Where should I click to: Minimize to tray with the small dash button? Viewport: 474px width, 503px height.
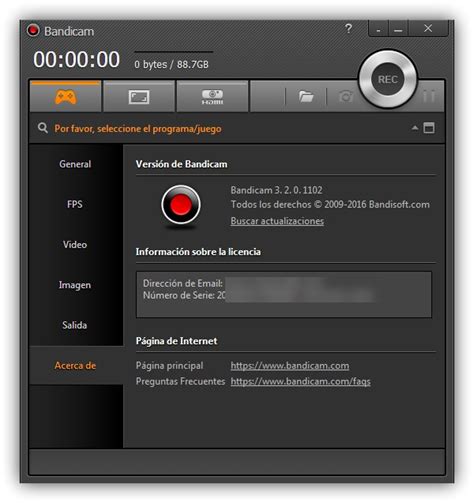pos(378,29)
